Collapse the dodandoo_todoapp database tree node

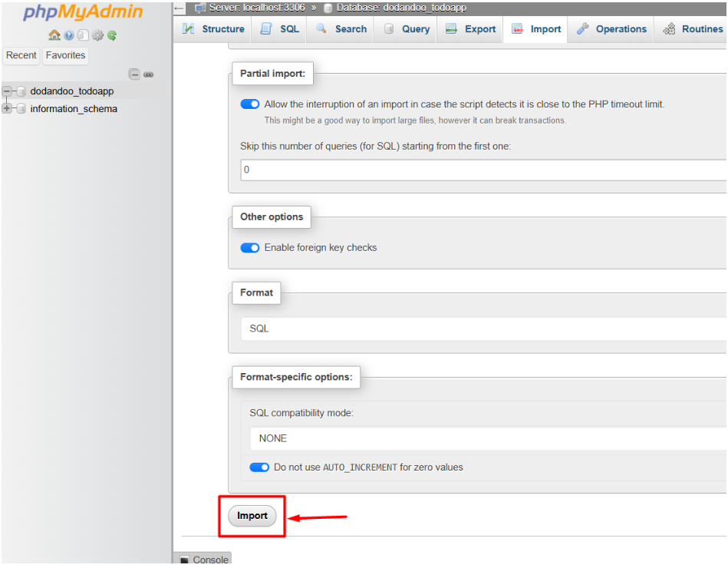pos(7,91)
